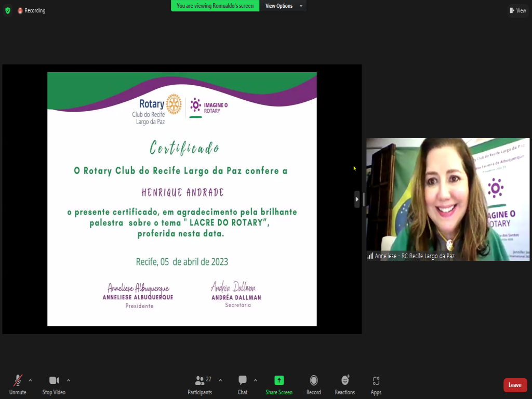Click the green encryption shield icon
The width and height of the screenshot is (532, 399).
pos(7,10)
